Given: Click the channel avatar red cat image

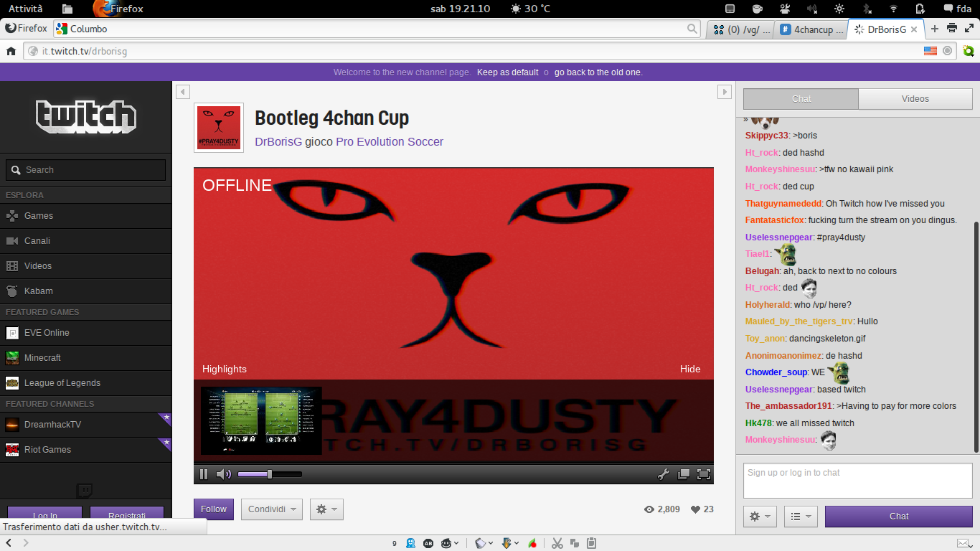Looking at the screenshot, I should click(x=218, y=127).
